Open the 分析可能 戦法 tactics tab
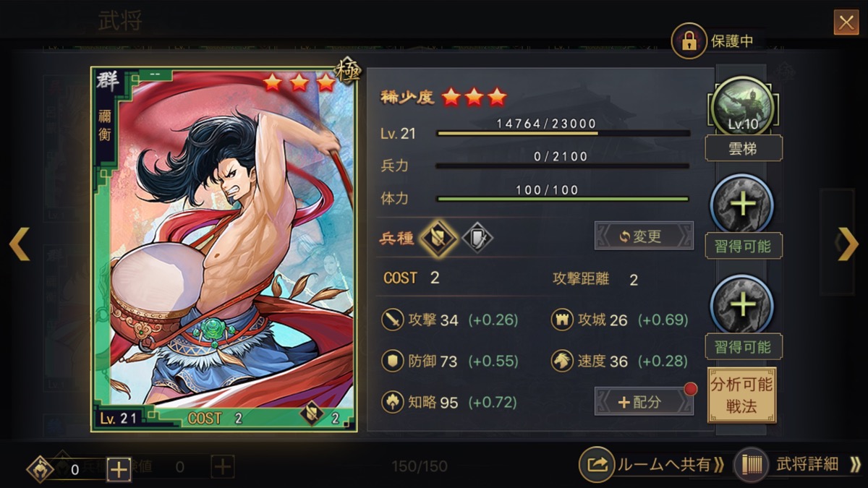Image resolution: width=868 pixels, height=488 pixels. (x=741, y=395)
